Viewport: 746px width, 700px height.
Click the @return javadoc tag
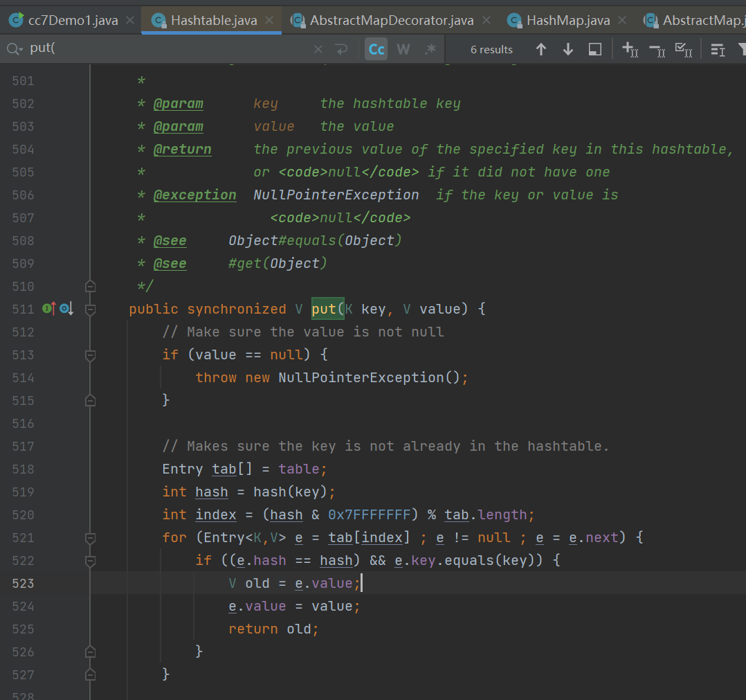[x=182, y=150]
